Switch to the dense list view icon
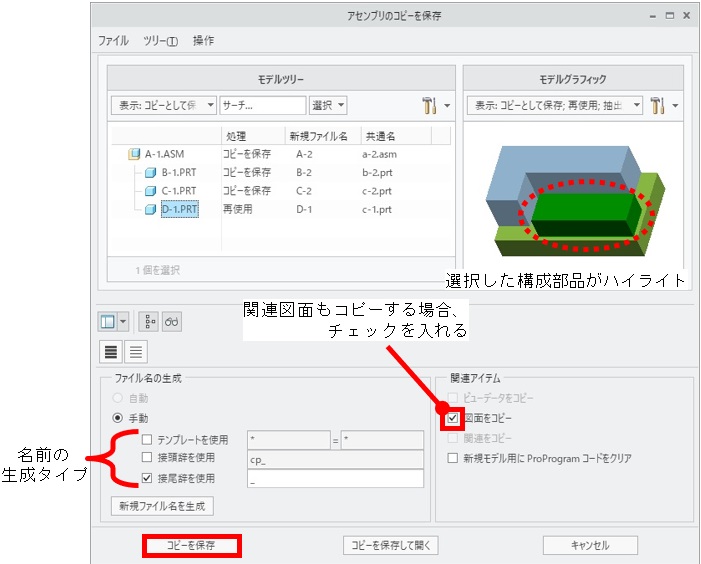The width and height of the screenshot is (701, 564). 111,352
